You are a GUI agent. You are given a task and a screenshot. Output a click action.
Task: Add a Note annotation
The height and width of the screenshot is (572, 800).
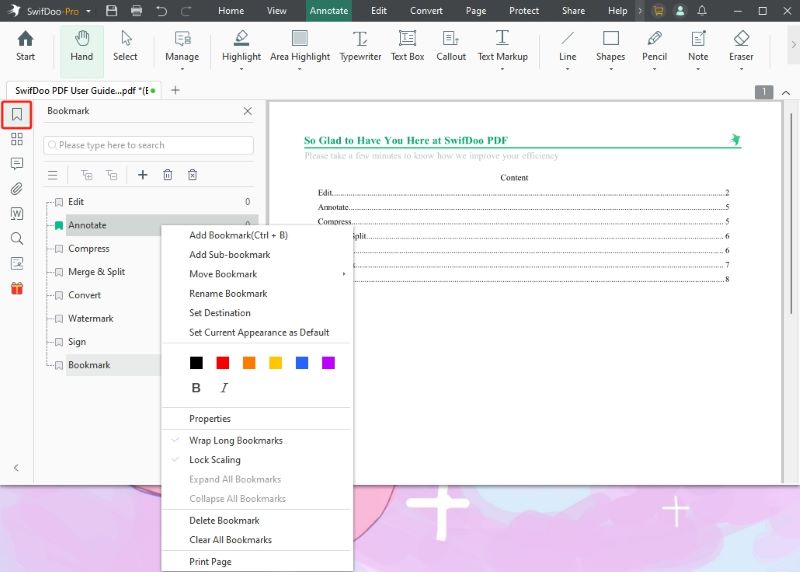698,48
